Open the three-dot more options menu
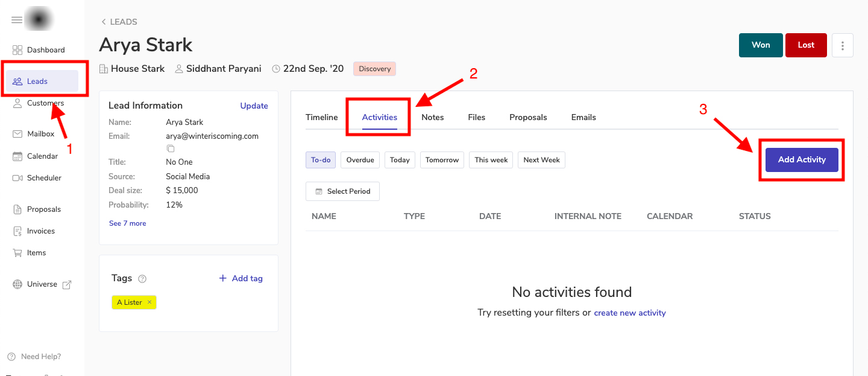The width and height of the screenshot is (868, 376). pos(842,45)
